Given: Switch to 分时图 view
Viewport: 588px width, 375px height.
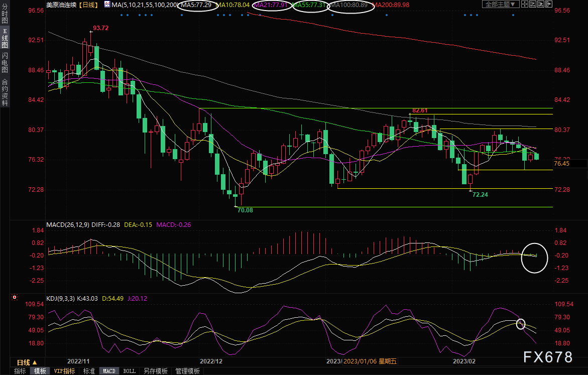Looking at the screenshot, I should coord(5,14).
